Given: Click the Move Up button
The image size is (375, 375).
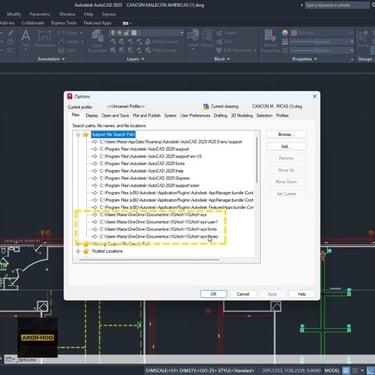Looking at the screenshot, I should (x=286, y=170).
